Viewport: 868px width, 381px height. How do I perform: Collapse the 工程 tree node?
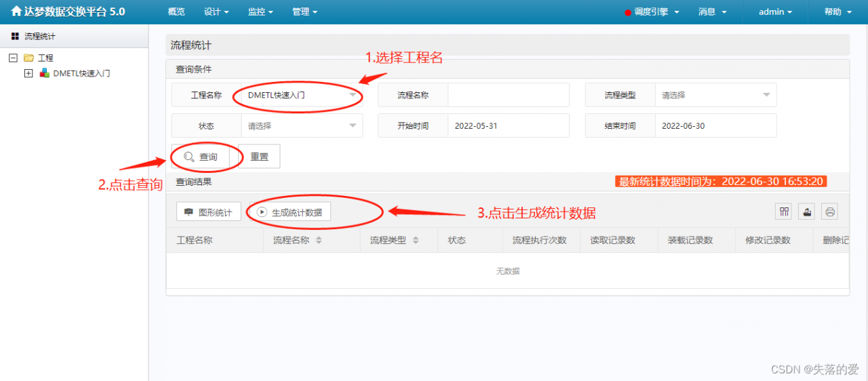[13, 58]
